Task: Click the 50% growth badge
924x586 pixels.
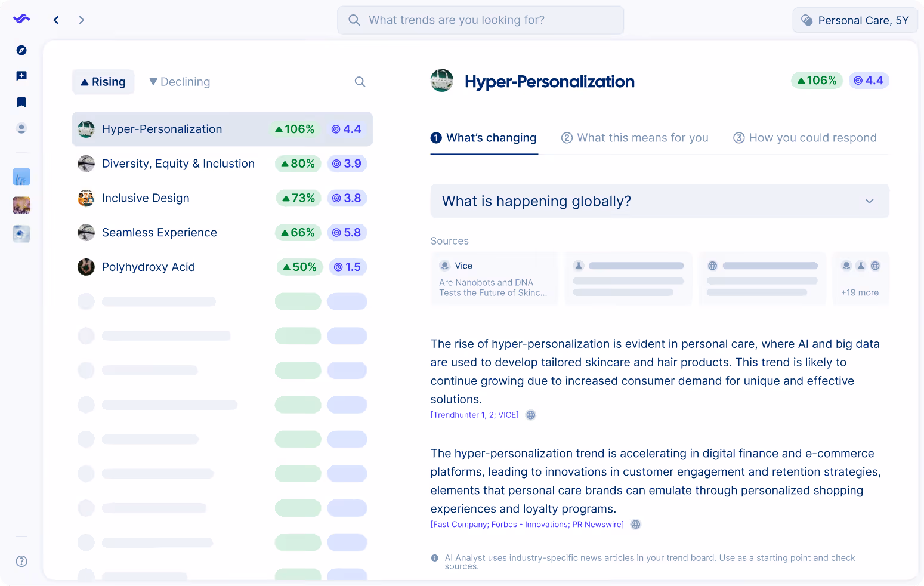Action: coord(300,267)
